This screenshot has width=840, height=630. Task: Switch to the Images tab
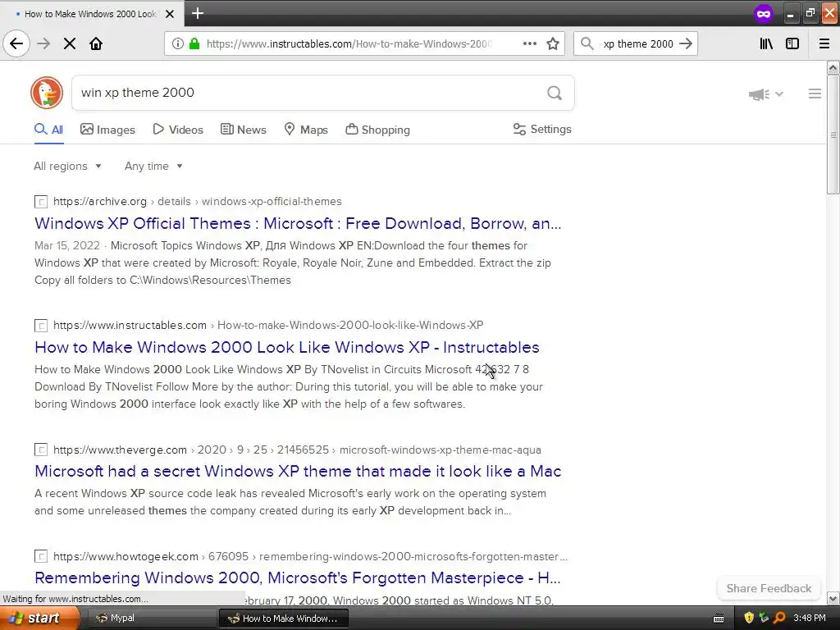point(107,130)
